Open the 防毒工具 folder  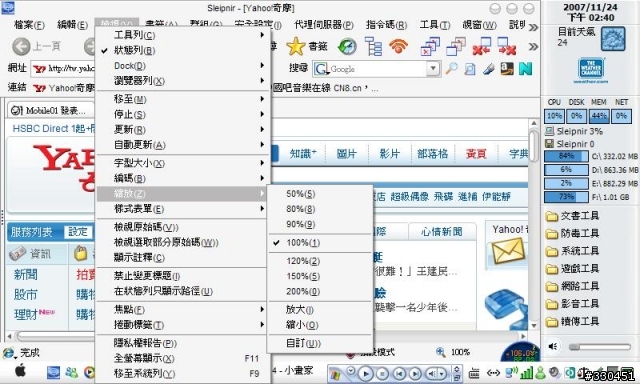(572, 233)
